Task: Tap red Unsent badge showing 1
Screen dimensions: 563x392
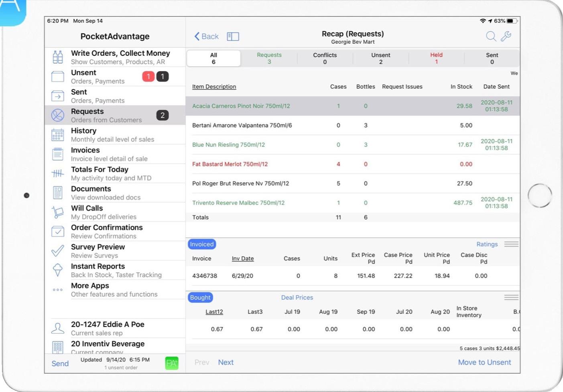Action: (148, 76)
